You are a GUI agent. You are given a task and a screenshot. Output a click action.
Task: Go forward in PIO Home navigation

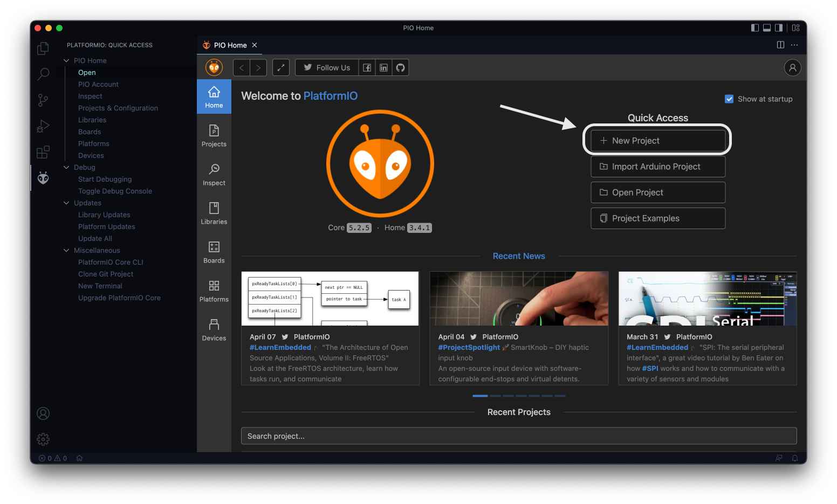(258, 67)
